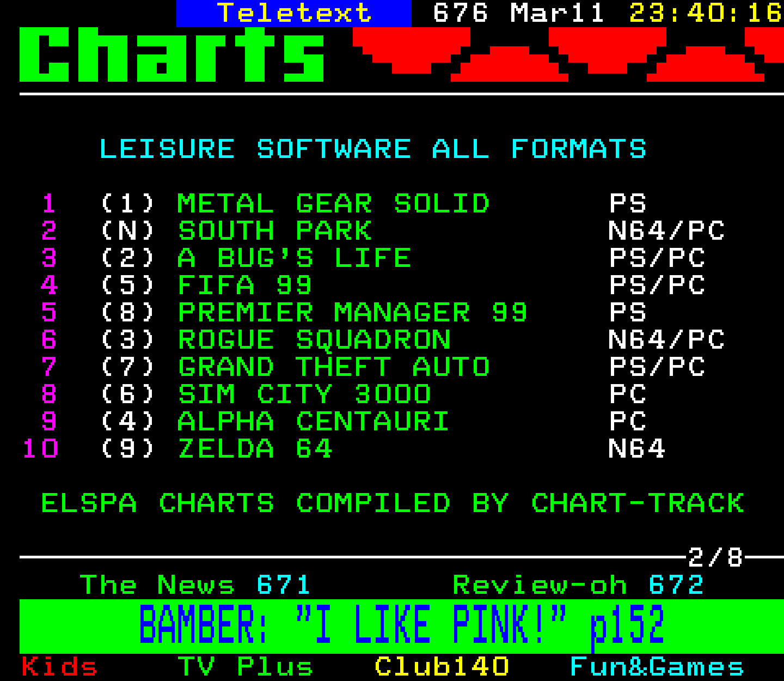Click the Teletext blue header label
The width and height of the screenshot is (784, 681).
pyautogui.click(x=294, y=13)
